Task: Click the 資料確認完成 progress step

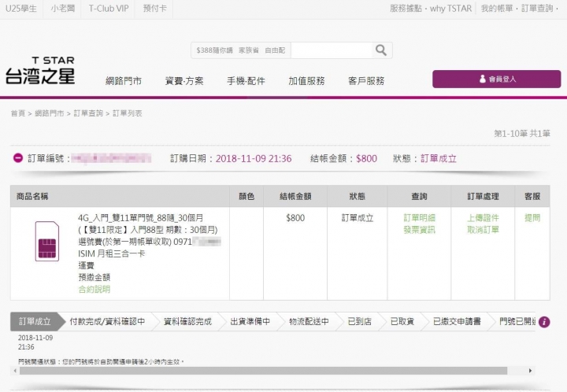Action: tap(187, 321)
